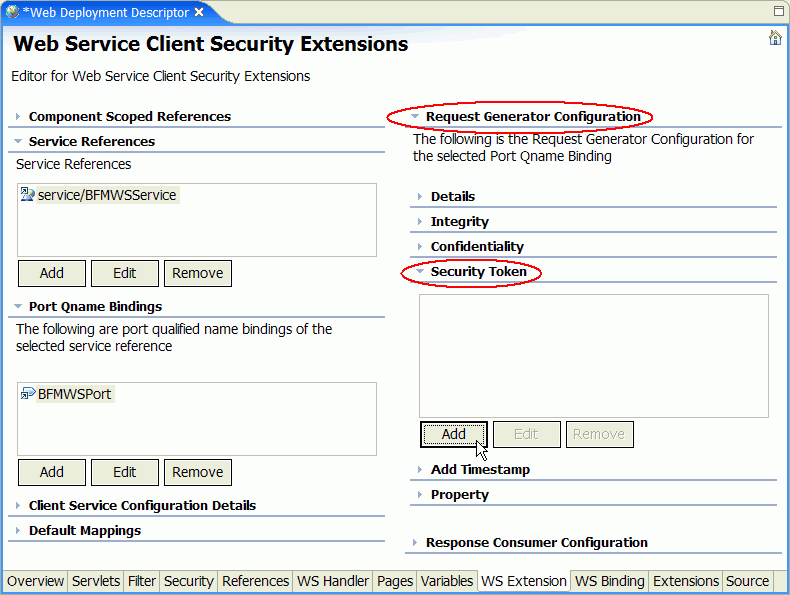The width and height of the screenshot is (790, 595).
Task: Collapse the Service References section
Action: 18,142
